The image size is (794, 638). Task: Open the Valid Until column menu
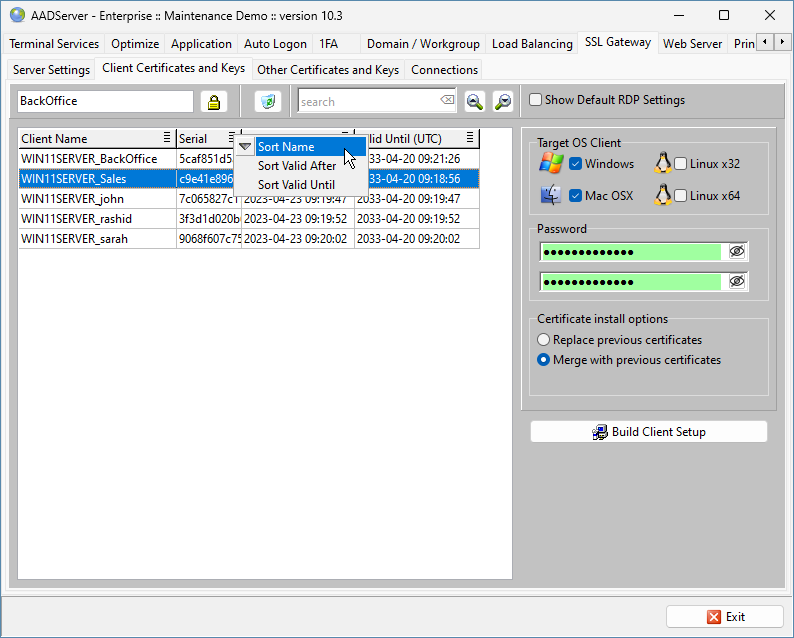[470, 139]
